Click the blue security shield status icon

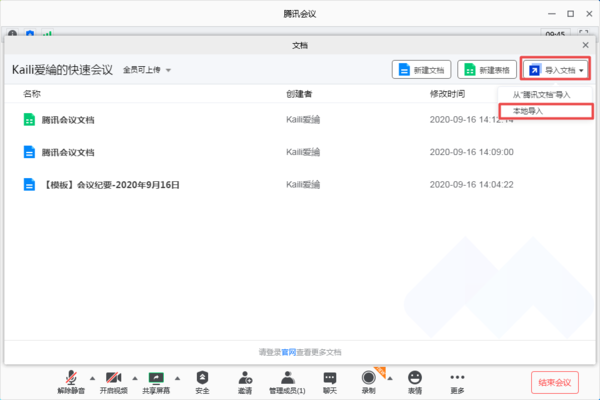point(30,34)
